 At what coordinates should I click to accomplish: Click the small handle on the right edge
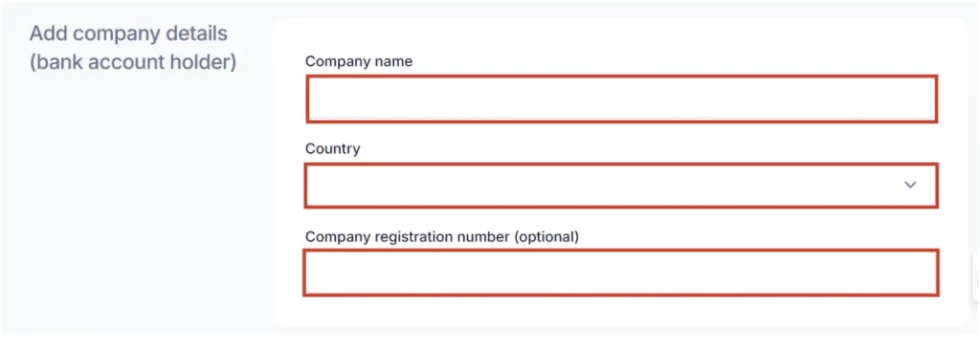pyautogui.click(x=975, y=277)
